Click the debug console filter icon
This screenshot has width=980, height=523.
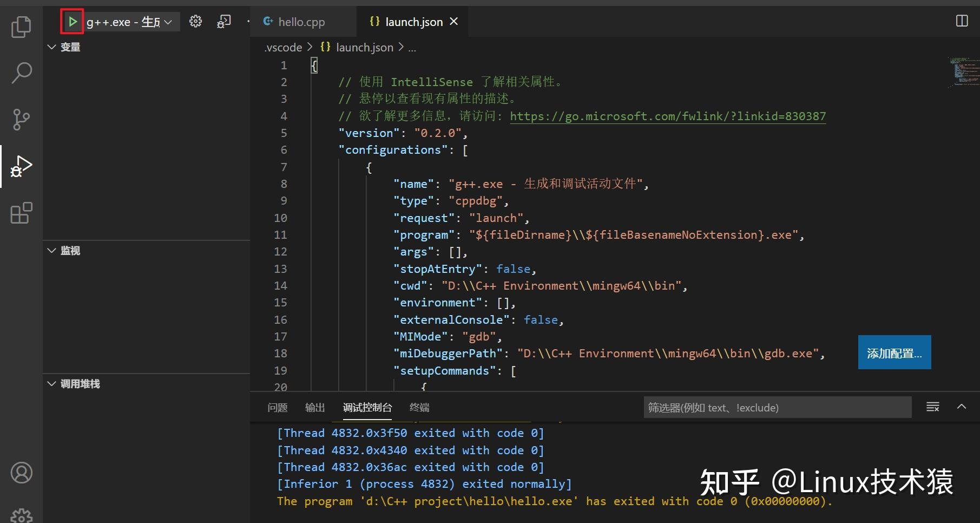pyautogui.click(x=932, y=407)
